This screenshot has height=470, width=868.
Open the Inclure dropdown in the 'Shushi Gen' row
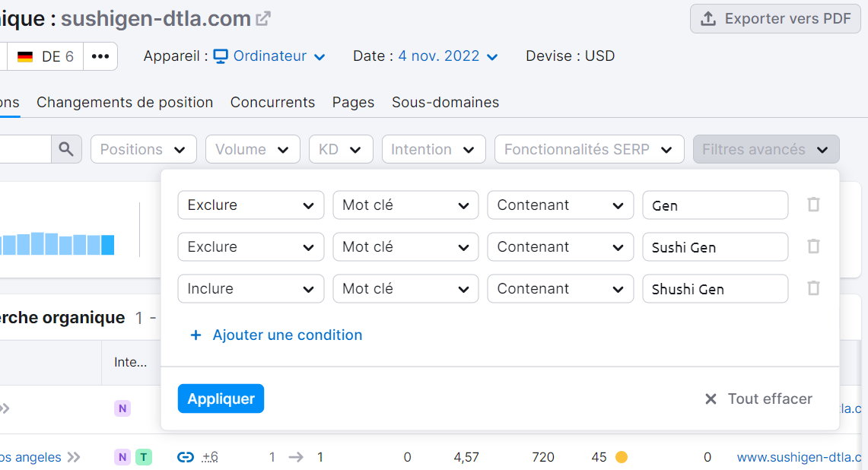pos(251,288)
